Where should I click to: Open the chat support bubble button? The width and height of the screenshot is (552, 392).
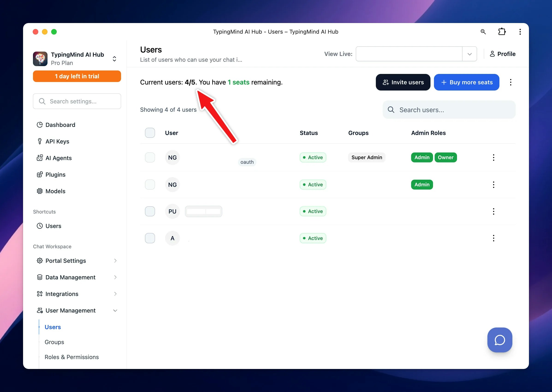click(500, 340)
